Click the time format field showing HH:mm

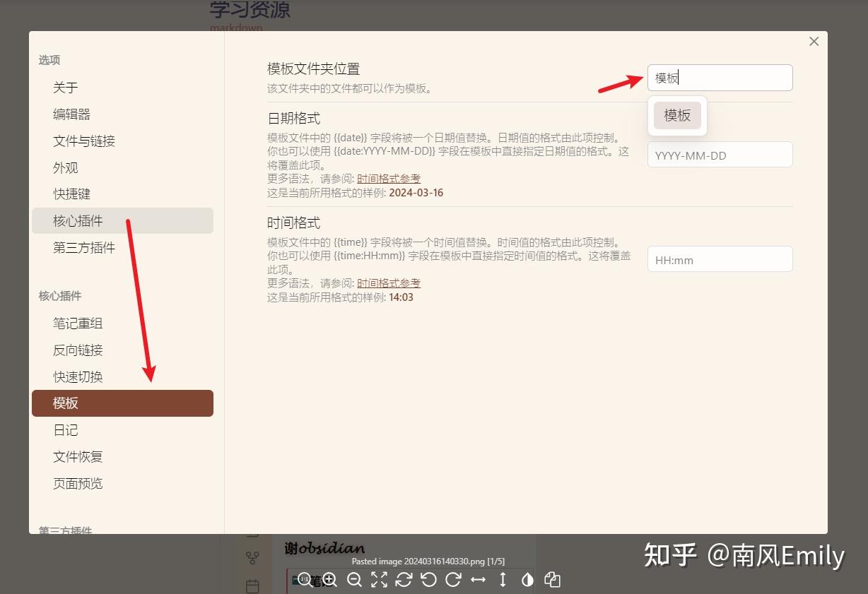[720, 259]
